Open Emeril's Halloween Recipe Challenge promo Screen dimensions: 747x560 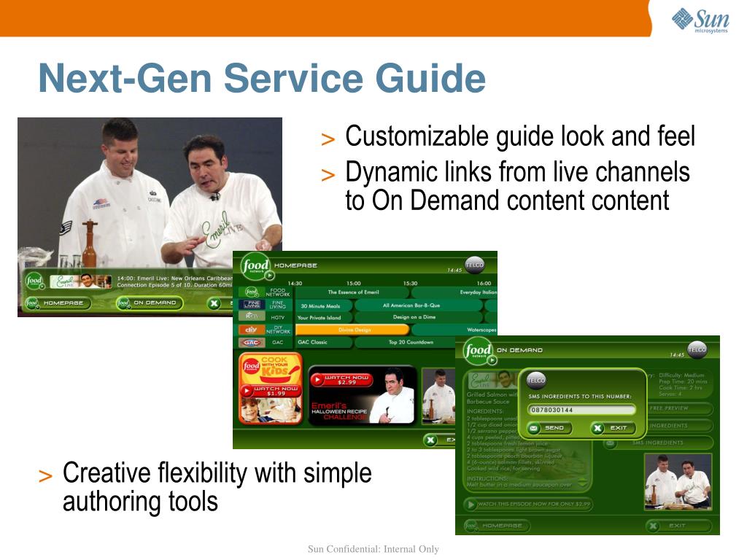pyautogui.click(x=363, y=395)
